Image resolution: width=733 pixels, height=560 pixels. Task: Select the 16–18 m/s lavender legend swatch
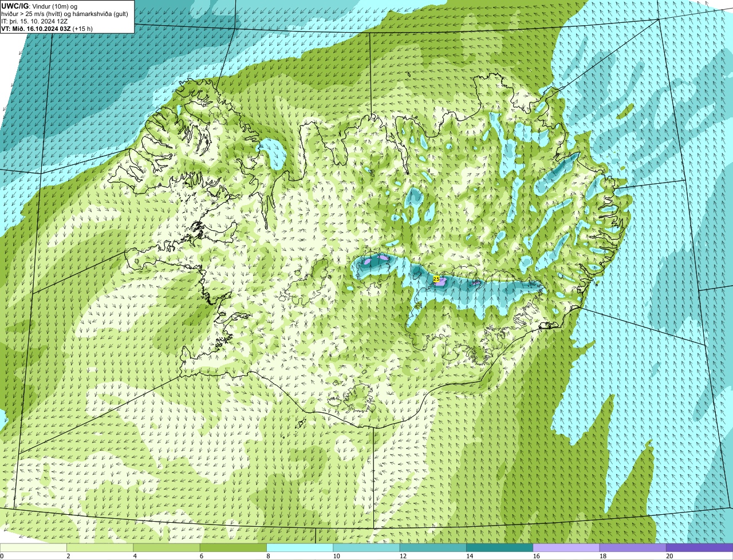566,547
